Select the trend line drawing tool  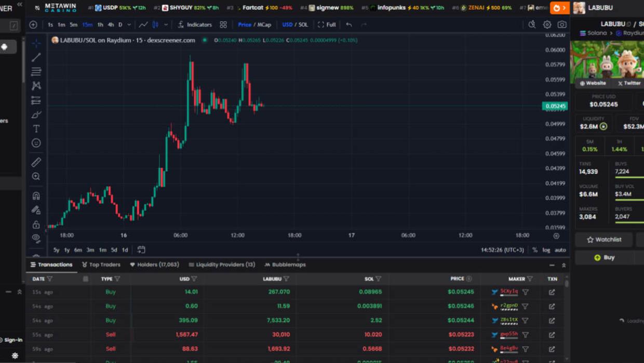36,57
